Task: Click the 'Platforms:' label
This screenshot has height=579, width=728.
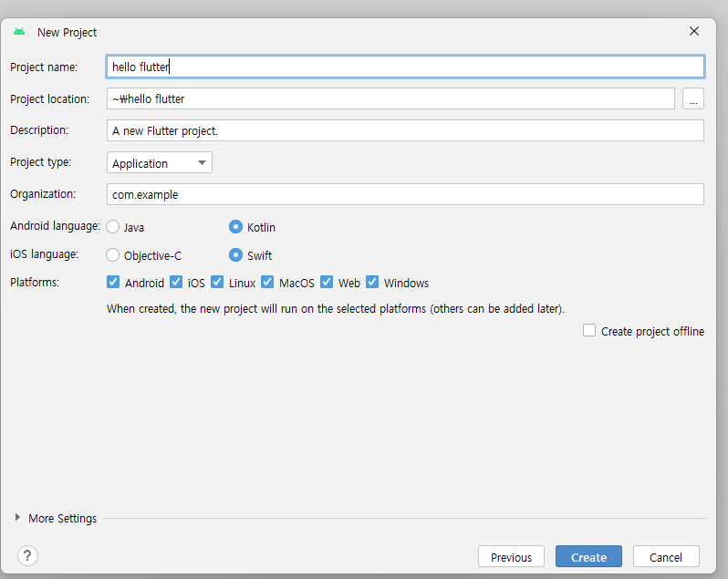Action: point(35,282)
